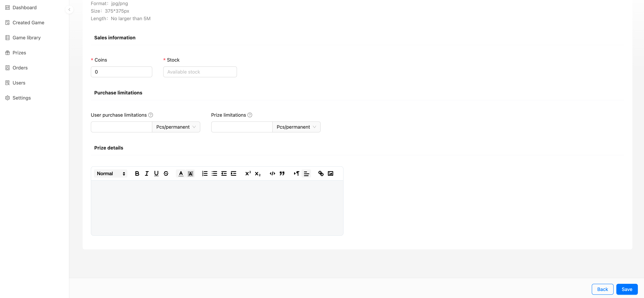
Task: Click the Available stock input field
Action: [x=200, y=72]
